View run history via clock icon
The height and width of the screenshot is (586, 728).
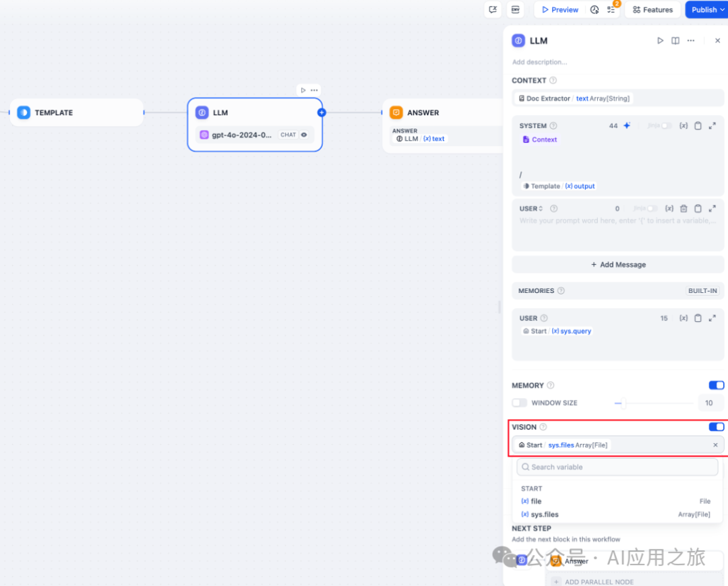[x=594, y=10]
